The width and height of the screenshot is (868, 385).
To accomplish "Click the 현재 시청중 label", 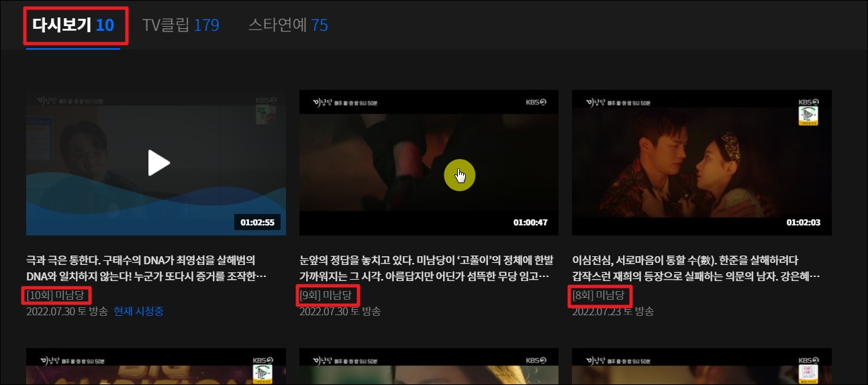I will (x=138, y=311).
